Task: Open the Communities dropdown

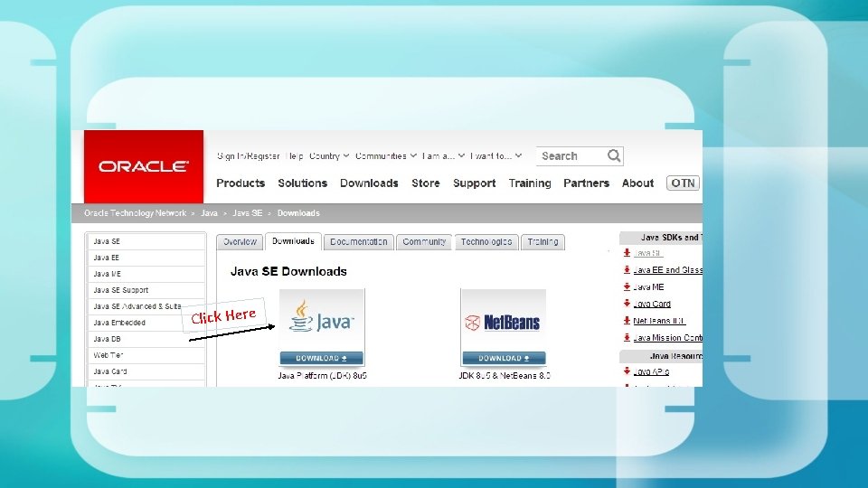Action: tap(386, 156)
